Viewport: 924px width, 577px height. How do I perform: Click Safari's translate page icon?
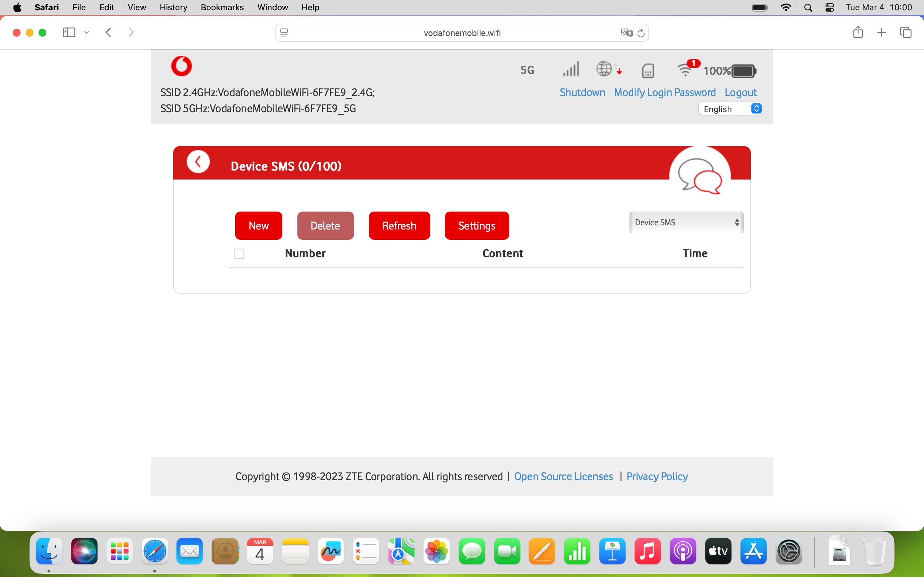click(x=626, y=33)
